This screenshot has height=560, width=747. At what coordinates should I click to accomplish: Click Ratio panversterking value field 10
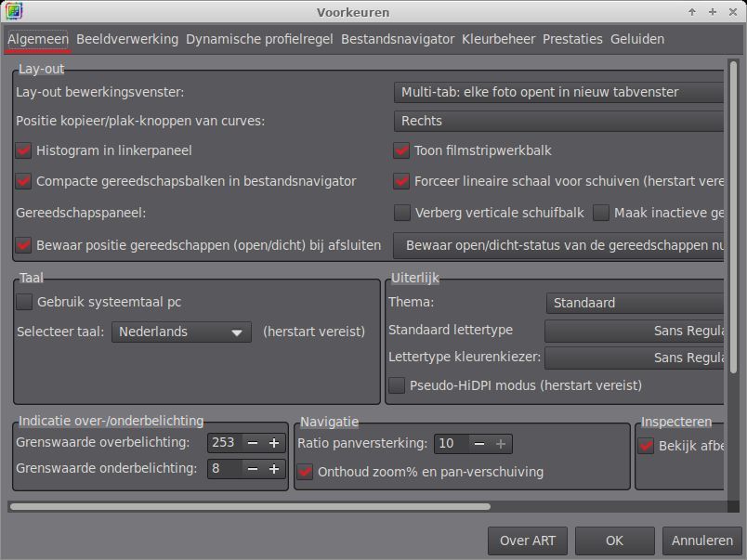451,444
